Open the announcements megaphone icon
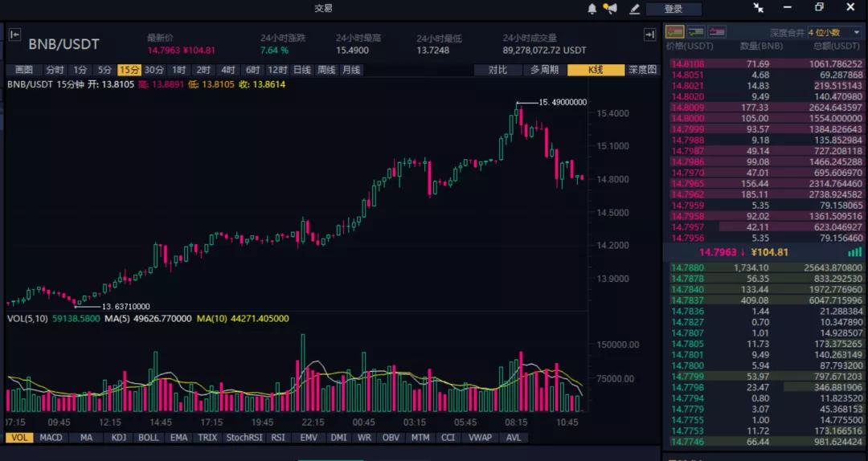The image size is (868, 461). [610, 9]
